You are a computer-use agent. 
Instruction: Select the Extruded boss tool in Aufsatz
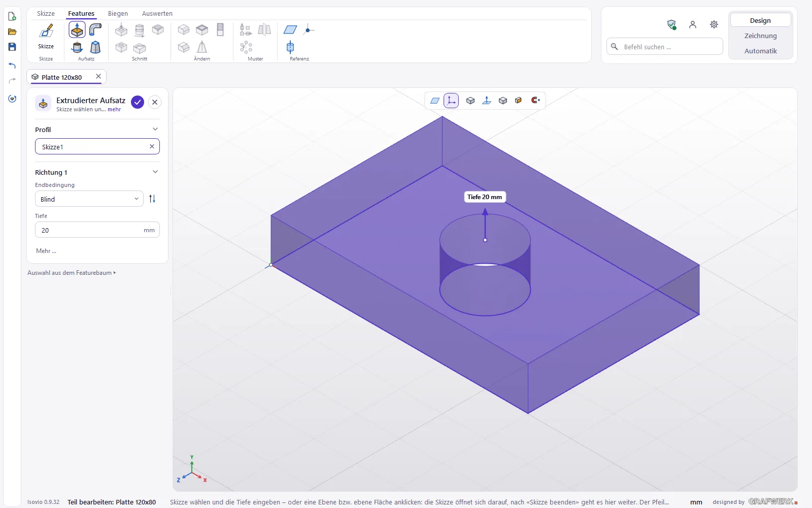point(77,30)
